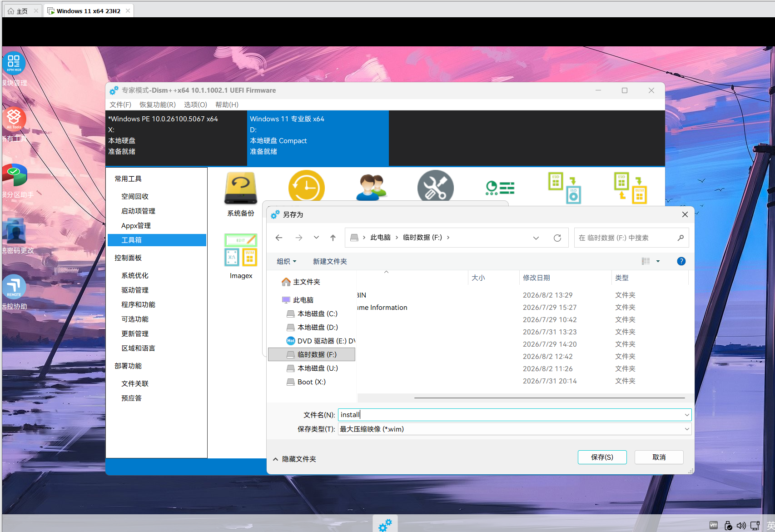Click the safely remove hardware tray icon
This screenshot has width=775, height=532.
[728, 526]
